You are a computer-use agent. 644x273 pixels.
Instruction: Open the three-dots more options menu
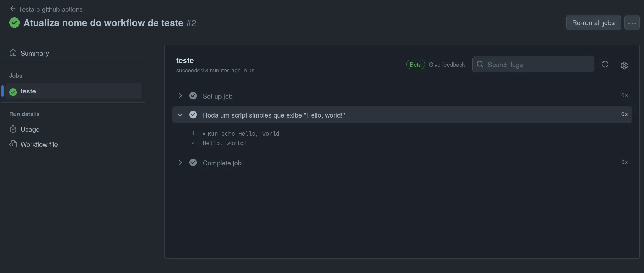pos(632,23)
